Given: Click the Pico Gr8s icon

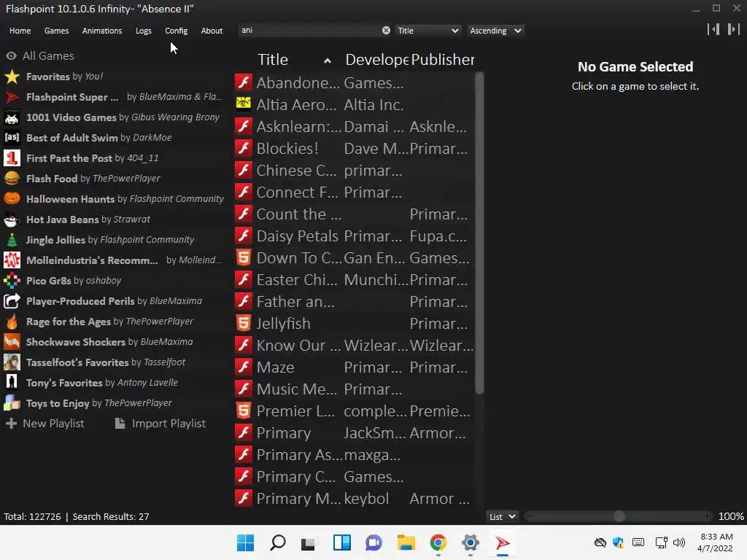Looking at the screenshot, I should click(12, 281).
